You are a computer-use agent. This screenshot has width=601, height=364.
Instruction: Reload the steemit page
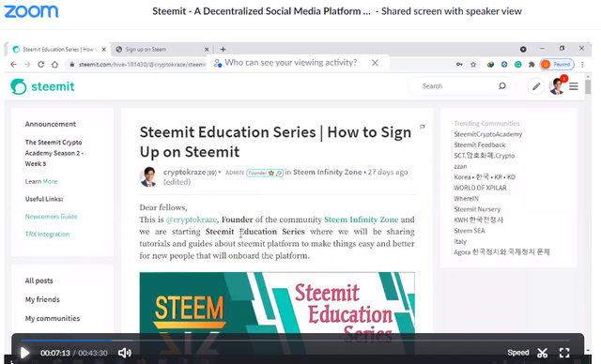(x=41, y=65)
